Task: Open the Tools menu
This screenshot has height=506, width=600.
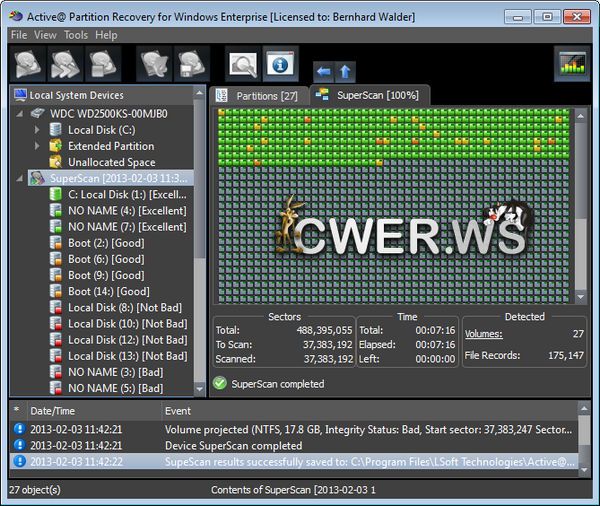Action: tap(76, 35)
